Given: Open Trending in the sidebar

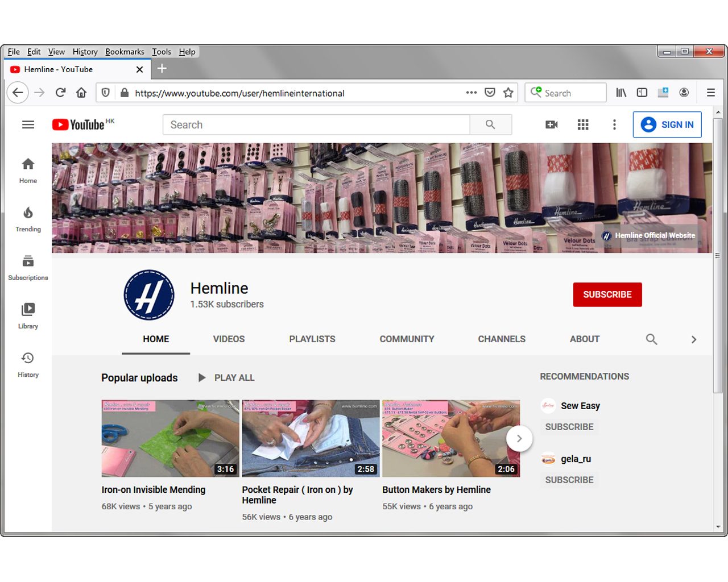Looking at the screenshot, I should point(28,219).
